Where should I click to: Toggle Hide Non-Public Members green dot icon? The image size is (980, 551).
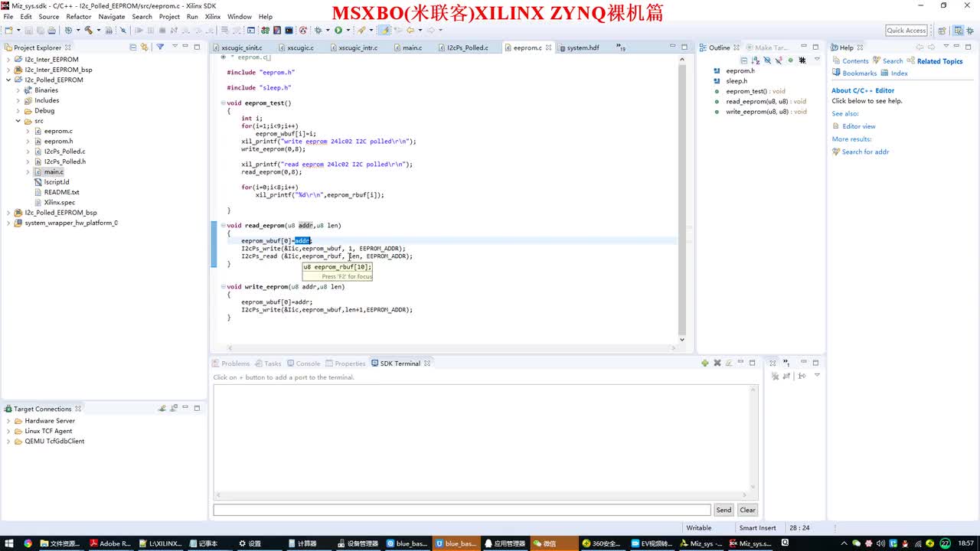click(x=790, y=60)
